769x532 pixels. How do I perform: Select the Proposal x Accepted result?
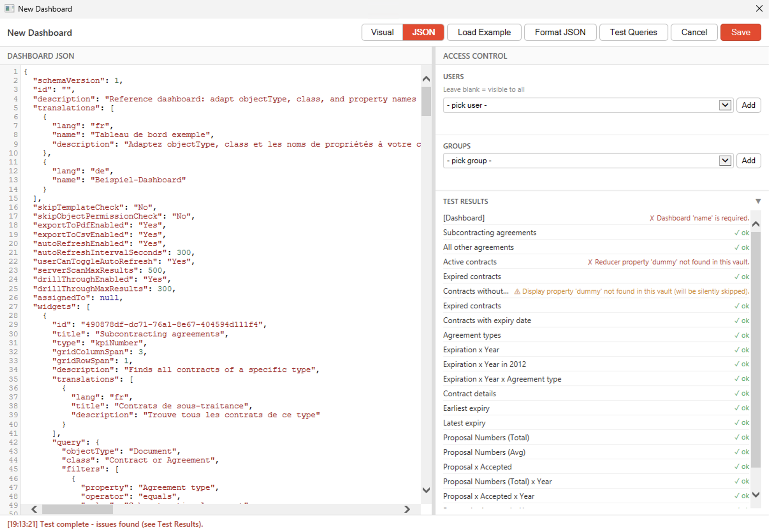(596, 467)
